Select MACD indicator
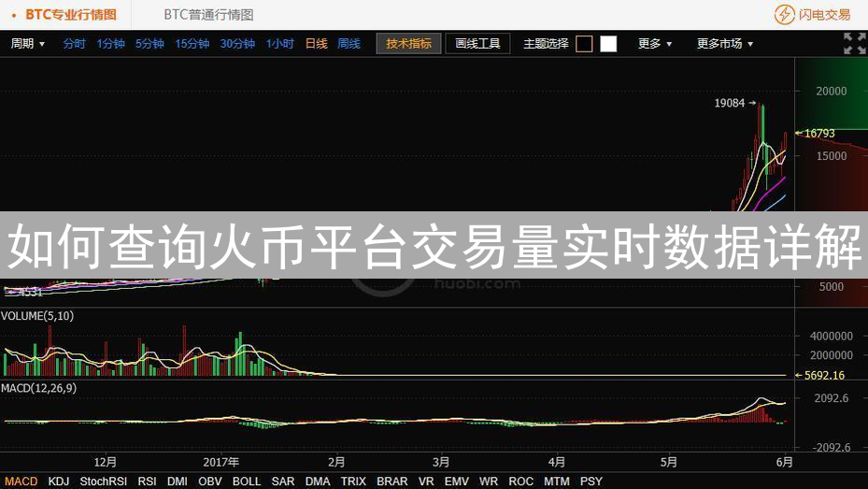This screenshot has height=489, width=868. (x=21, y=482)
